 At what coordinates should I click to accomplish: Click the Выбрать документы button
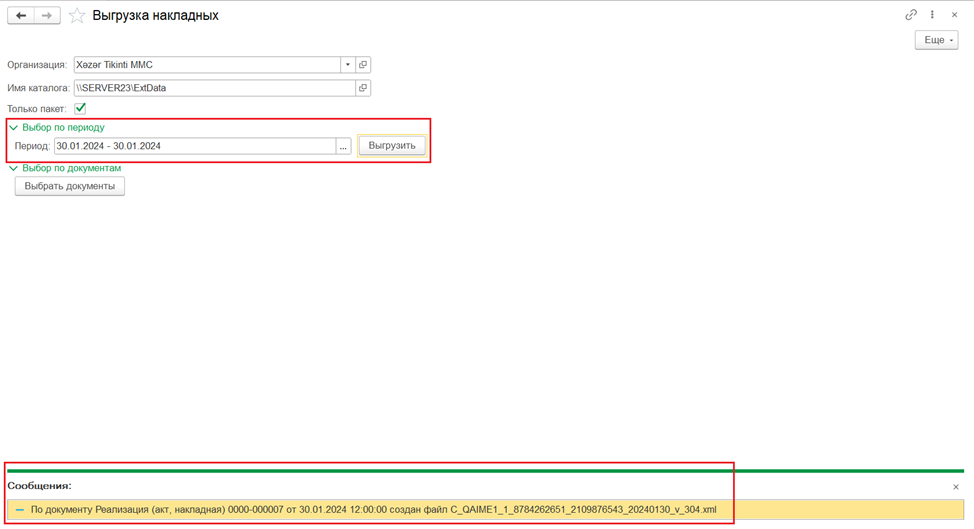(70, 186)
